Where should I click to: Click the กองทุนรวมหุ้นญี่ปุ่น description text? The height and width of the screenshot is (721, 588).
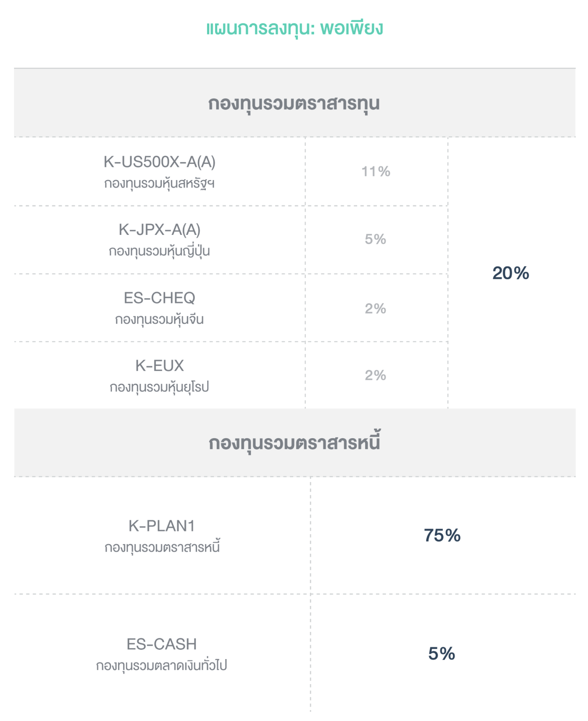click(159, 252)
